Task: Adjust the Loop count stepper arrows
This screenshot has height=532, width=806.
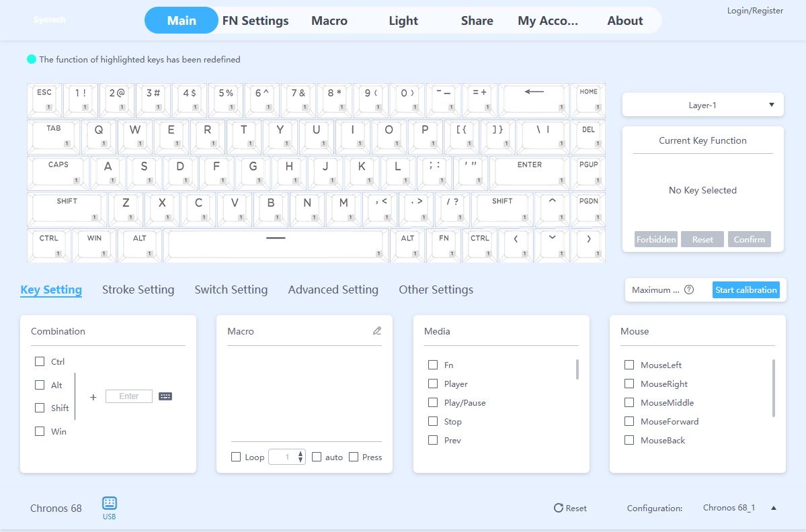Action: (x=300, y=457)
